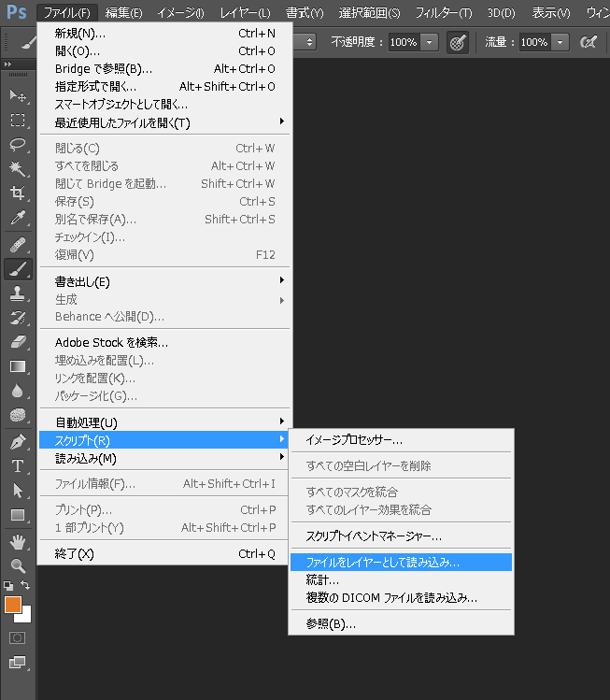Toggle airbrush mode in options bar
610x700 pixels.
(x=589, y=42)
